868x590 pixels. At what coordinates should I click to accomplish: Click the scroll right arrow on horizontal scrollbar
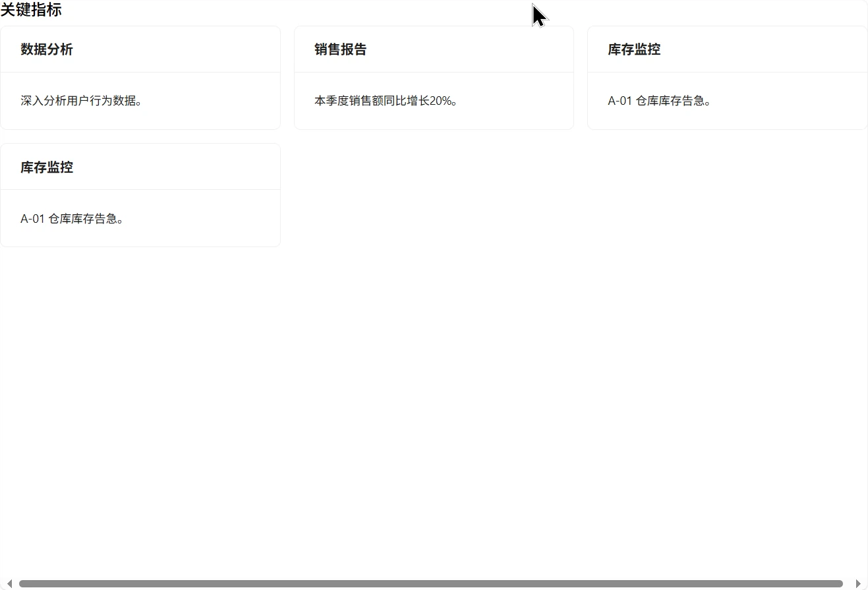pos(858,583)
